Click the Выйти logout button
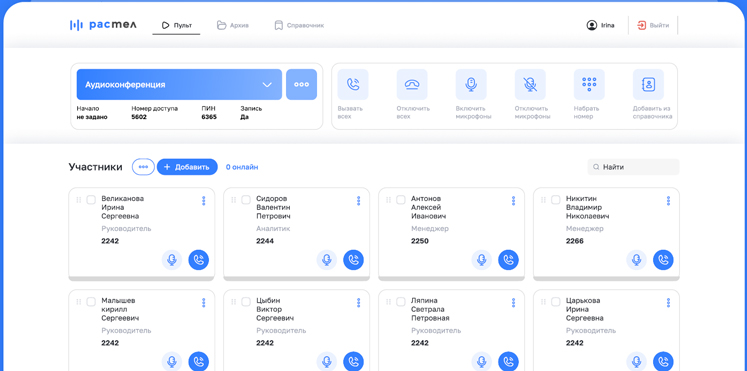Viewport: 747px width, 371px height. click(653, 25)
